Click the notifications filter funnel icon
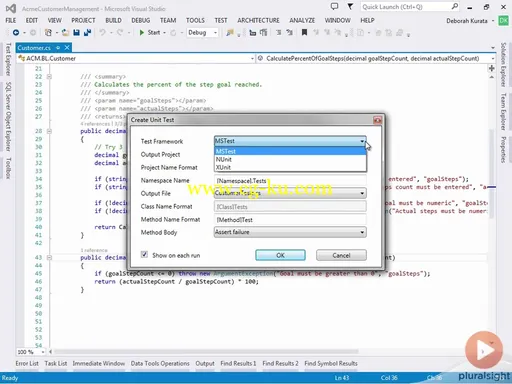Viewport: 512px width, 384px height. coord(350,6)
